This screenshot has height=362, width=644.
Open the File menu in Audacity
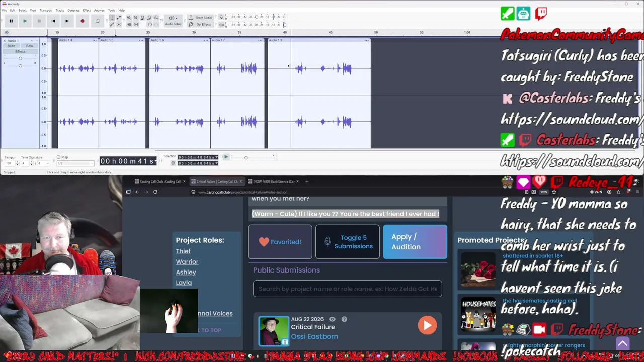5,10
